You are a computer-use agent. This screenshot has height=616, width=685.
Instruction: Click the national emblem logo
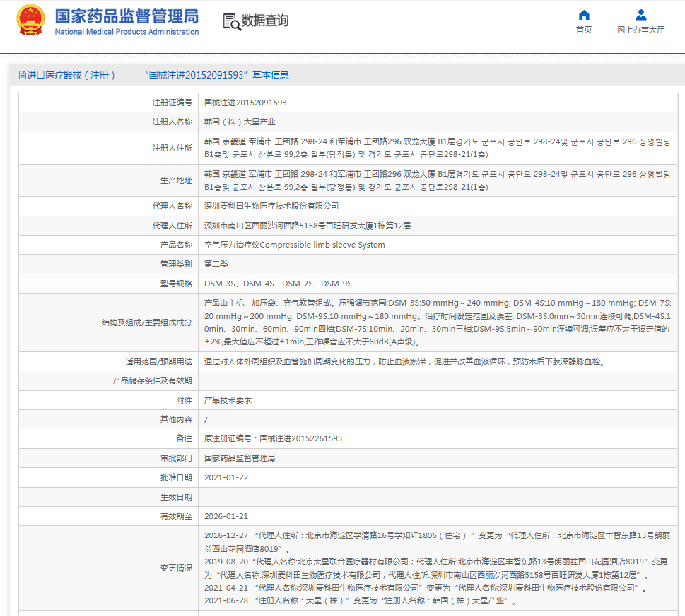click(30, 21)
